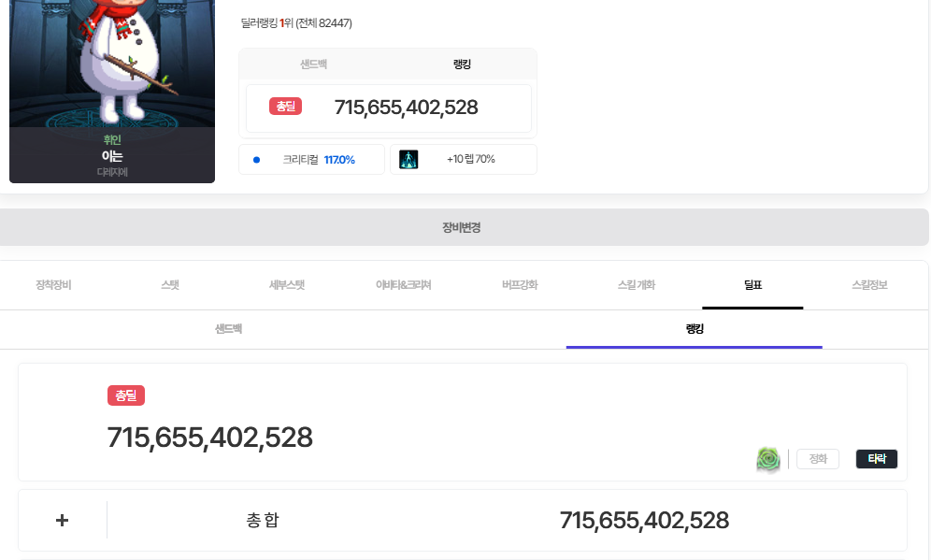Click the red 총딜 badge above large total
This screenshot has width=931, height=560.
tap(126, 395)
